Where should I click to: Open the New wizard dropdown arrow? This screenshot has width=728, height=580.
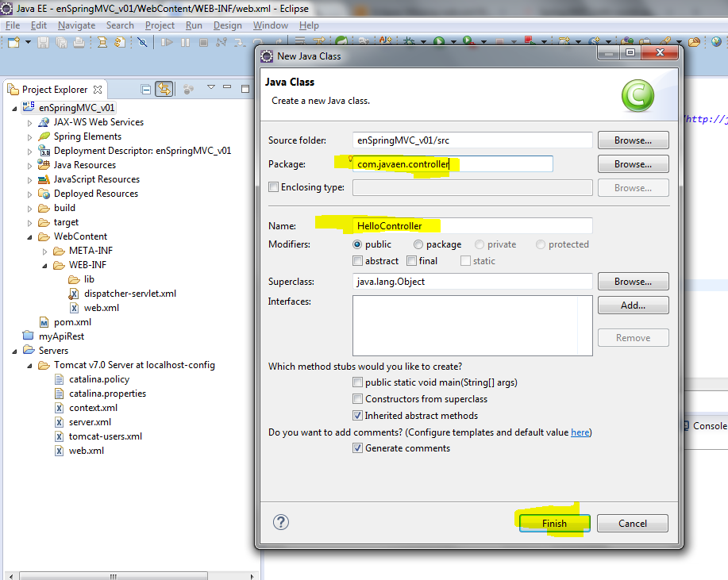(x=28, y=42)
